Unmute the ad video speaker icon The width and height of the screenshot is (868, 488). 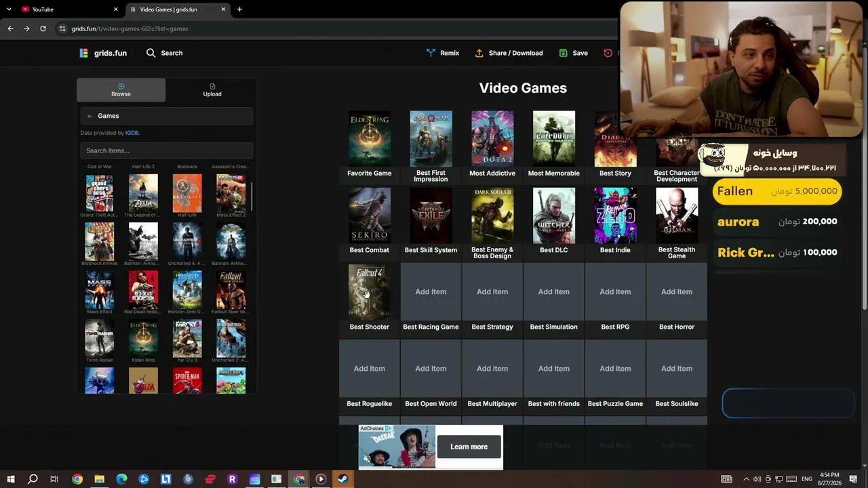pyautogui.click(x=367, y=459)
